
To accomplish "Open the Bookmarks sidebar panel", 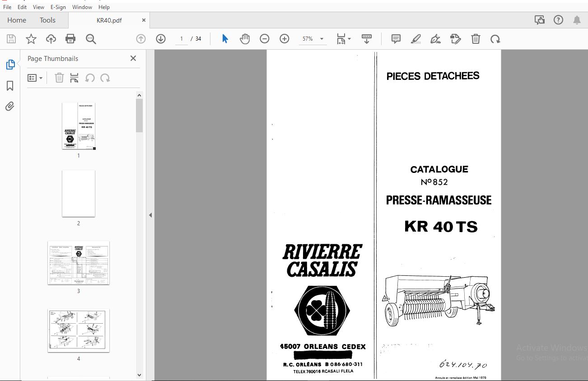I will pos(10,86).
